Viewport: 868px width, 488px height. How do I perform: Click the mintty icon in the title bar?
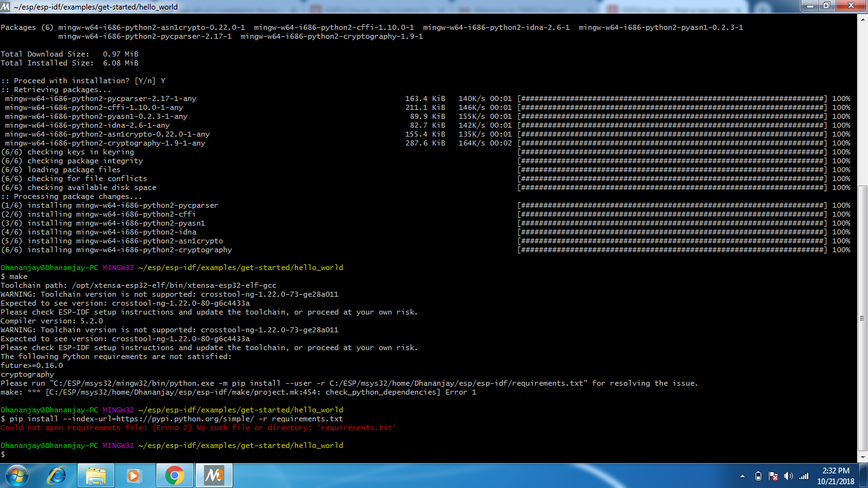point(6,6)
